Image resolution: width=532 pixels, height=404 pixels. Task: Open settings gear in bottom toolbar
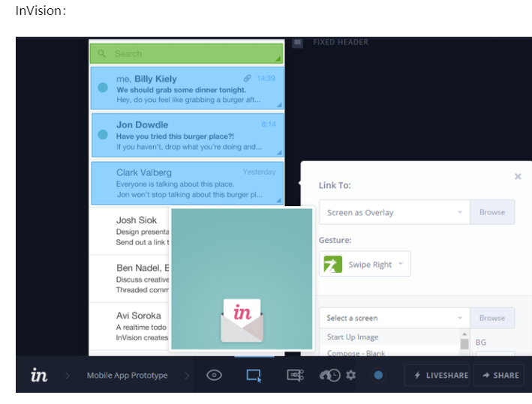(351, 376)
